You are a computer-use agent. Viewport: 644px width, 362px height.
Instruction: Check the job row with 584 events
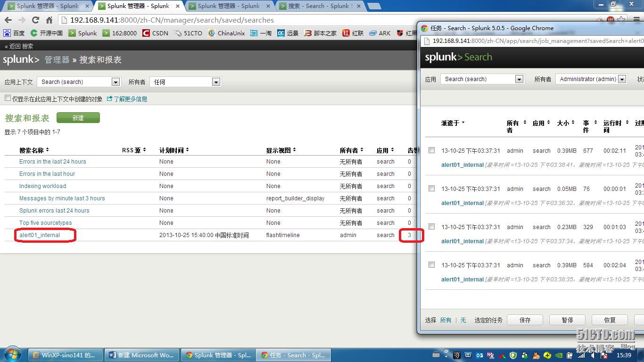[x=431, y=264]
